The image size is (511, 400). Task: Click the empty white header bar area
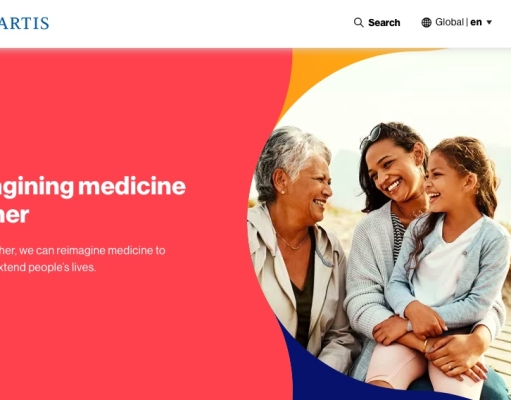(200, 23)
